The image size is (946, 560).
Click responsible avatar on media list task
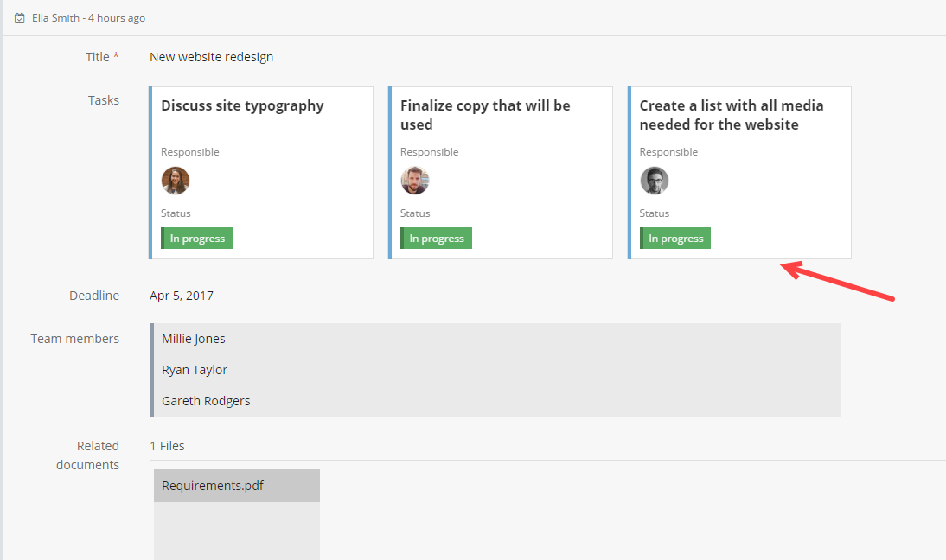point(655,181)
